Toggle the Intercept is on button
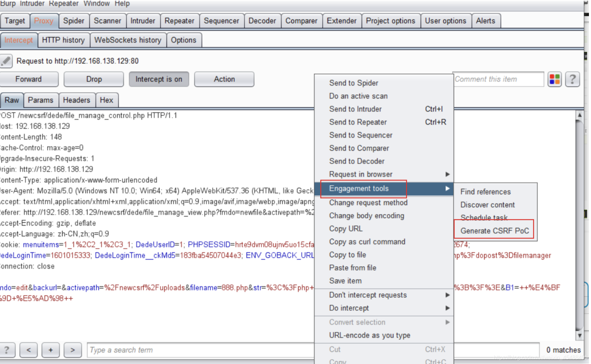 (159, 79)
